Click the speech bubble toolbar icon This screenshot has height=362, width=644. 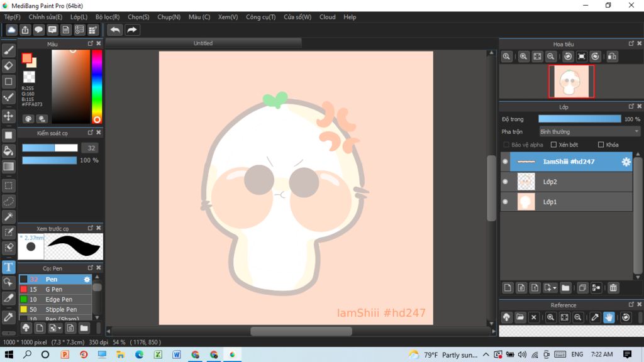[38, 30]
